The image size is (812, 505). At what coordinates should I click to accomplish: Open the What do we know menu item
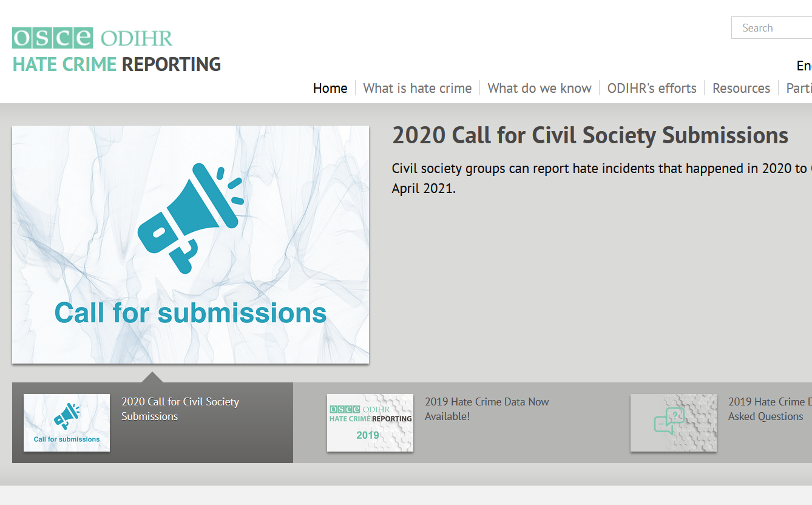point(539,88)
